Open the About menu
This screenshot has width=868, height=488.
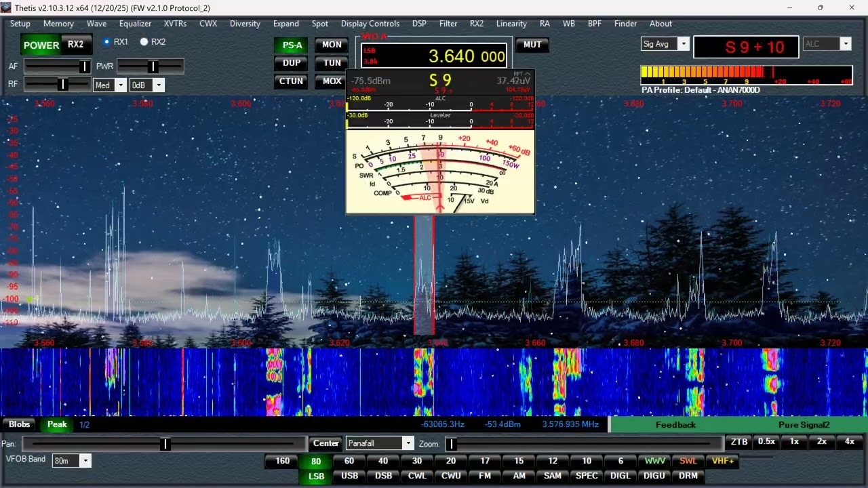coord(660,23)
